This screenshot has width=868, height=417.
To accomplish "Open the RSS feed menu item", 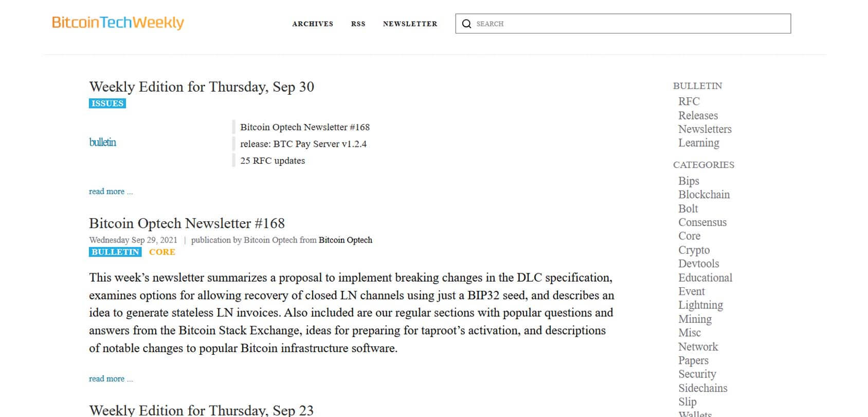I will pyautogui.click(x=358, y=24).
